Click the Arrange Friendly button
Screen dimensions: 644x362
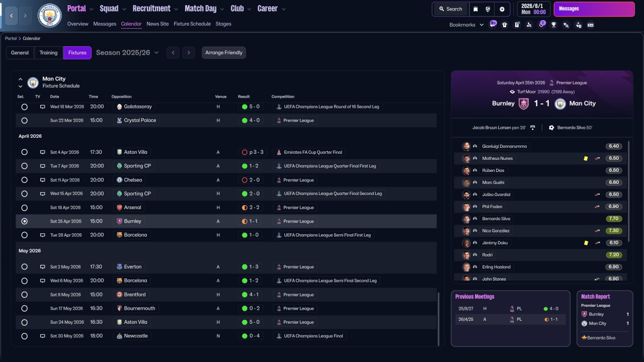pyautogui.click(x=224, y=52)
